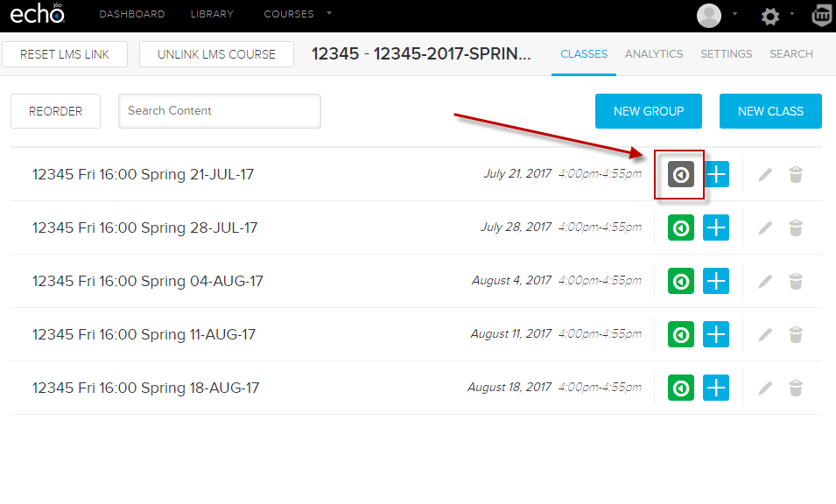Open the Settings tab of the course
This screenshot has height=504, width=836.
tap(726, 54)
